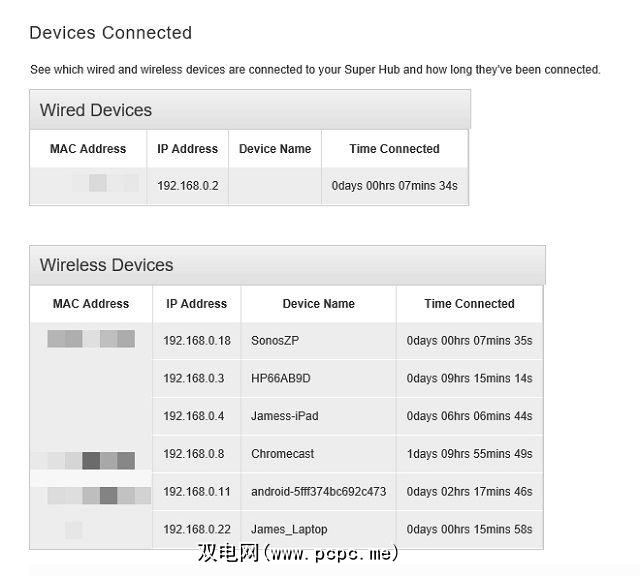Click the Wireless Devices section header
Image resolution: width=640 pixels, height=576 pixels.
(106, 265)
